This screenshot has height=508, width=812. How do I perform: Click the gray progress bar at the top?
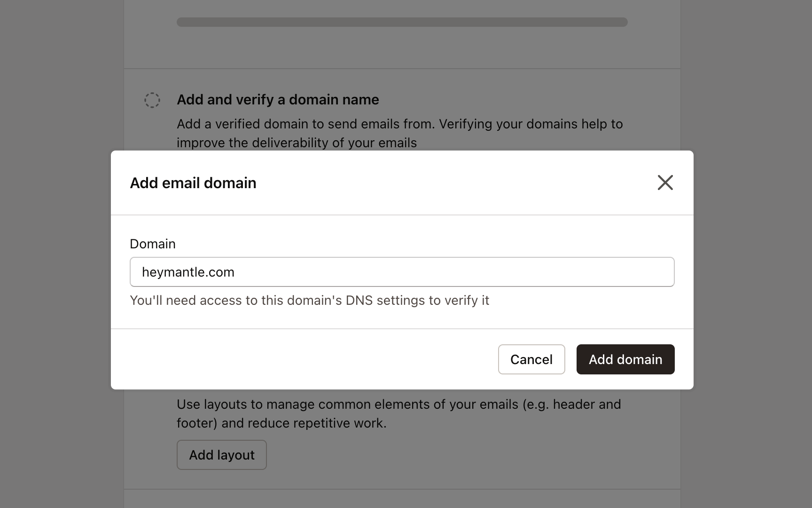coord(402,22)
